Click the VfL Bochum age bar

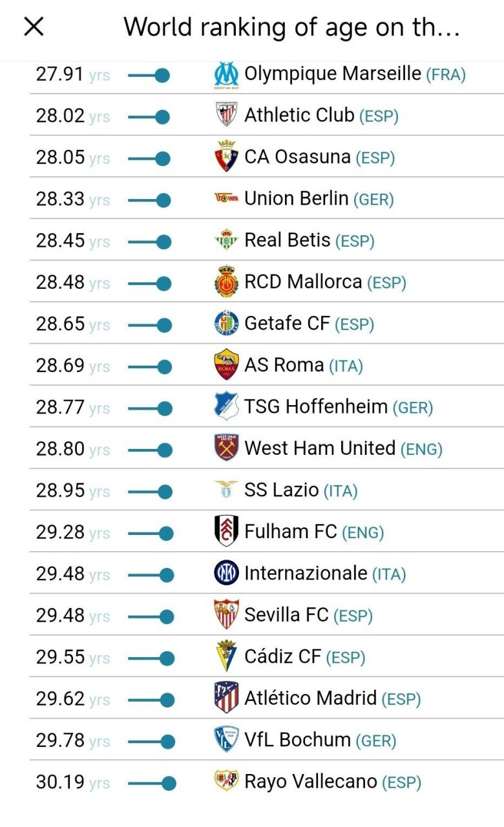pyautogui.click(x=151, y=742)
